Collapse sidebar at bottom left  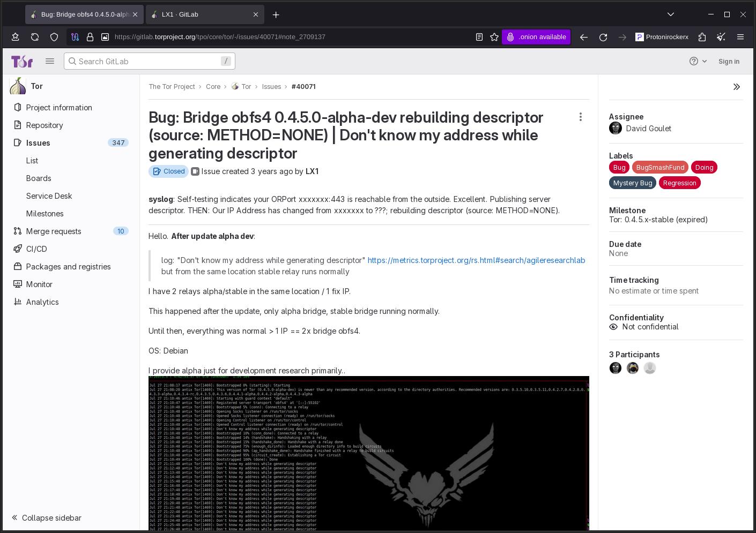pyautogui.click(x=47, y=518)
